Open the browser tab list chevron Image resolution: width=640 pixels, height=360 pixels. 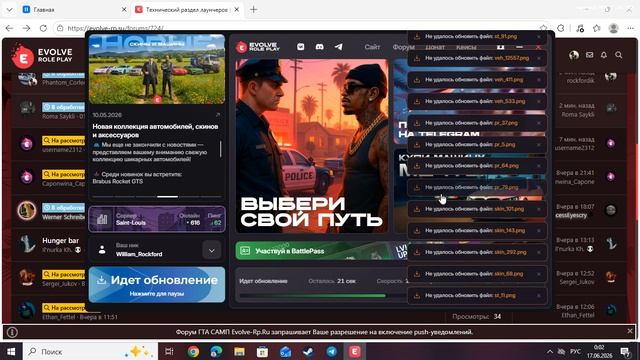coord(9,9)
